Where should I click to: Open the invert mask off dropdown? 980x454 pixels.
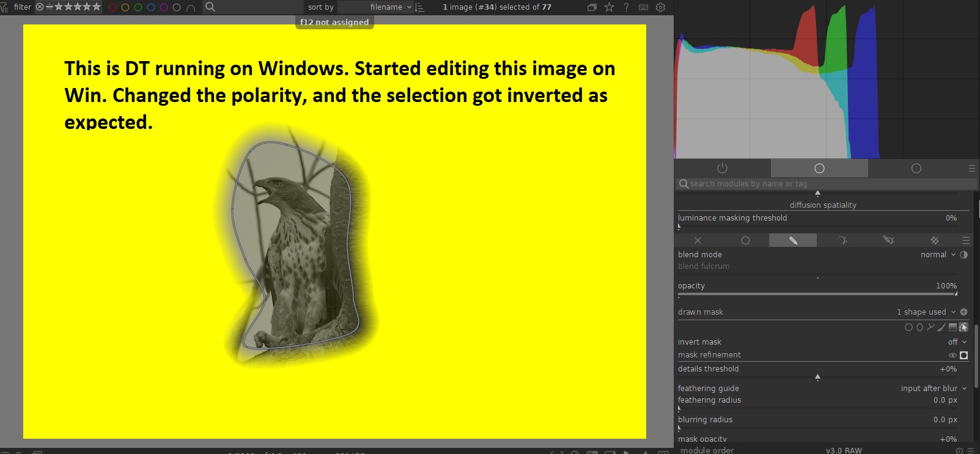(x=957, y=342)
